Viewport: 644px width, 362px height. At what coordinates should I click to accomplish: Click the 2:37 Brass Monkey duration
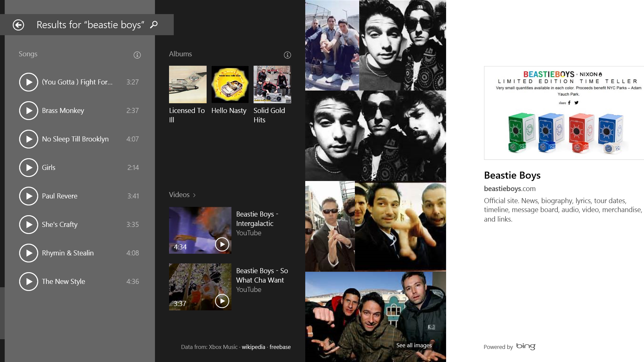(132, 111)
